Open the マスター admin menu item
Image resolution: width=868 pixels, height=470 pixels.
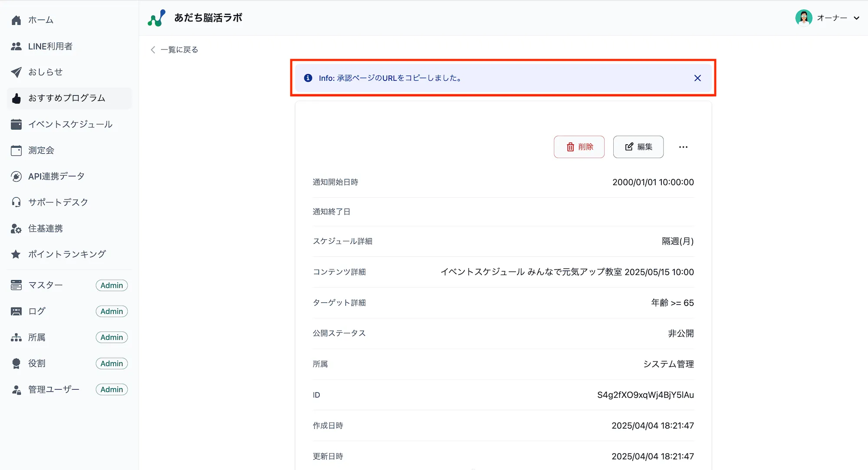pyautogui.click(x=45, y=285)
